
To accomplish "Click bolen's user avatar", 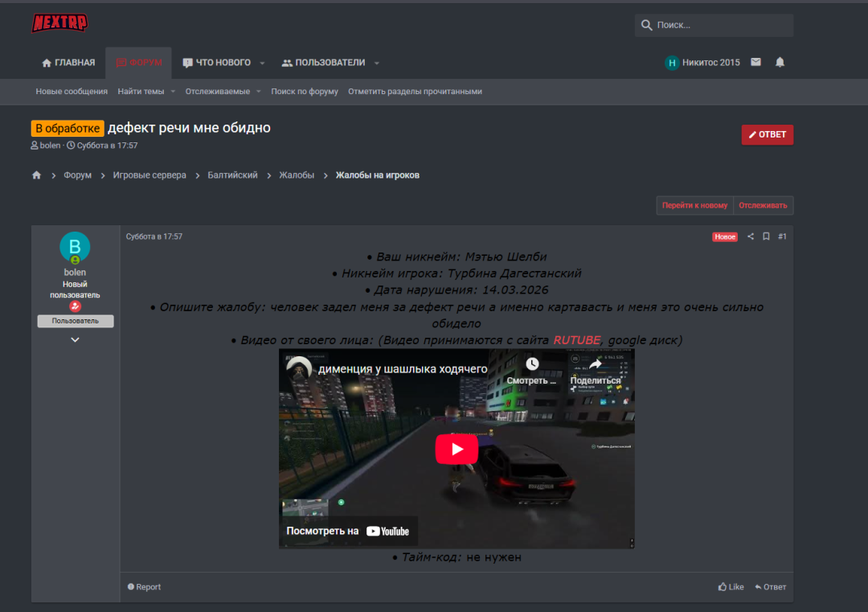I will point(75,247).
